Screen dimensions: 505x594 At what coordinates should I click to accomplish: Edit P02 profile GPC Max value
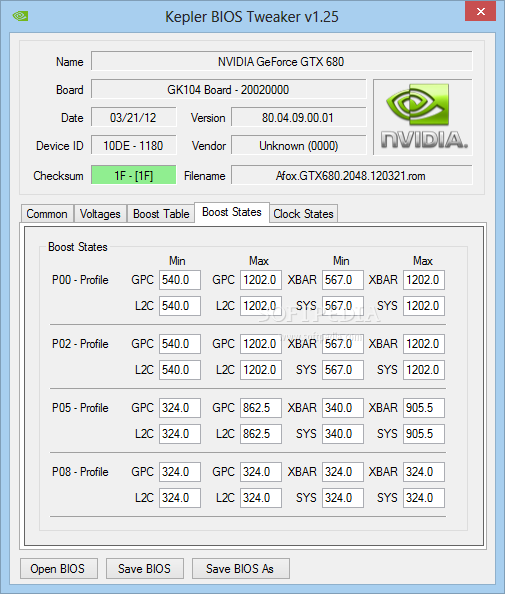coord(261,344)
